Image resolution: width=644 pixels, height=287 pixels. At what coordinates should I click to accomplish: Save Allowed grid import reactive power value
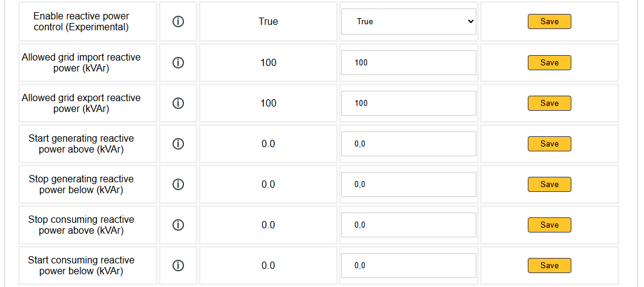[x=549, y=62]
